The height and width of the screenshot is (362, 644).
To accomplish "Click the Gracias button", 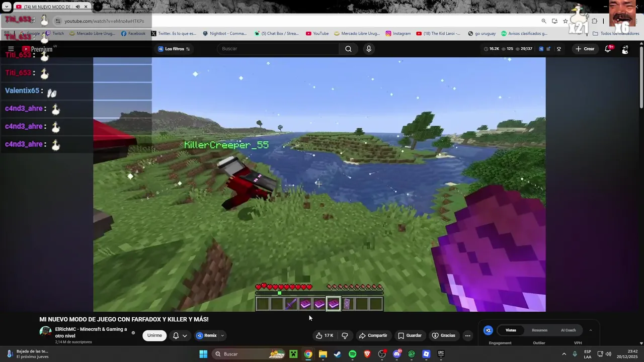I will (443, 335).
